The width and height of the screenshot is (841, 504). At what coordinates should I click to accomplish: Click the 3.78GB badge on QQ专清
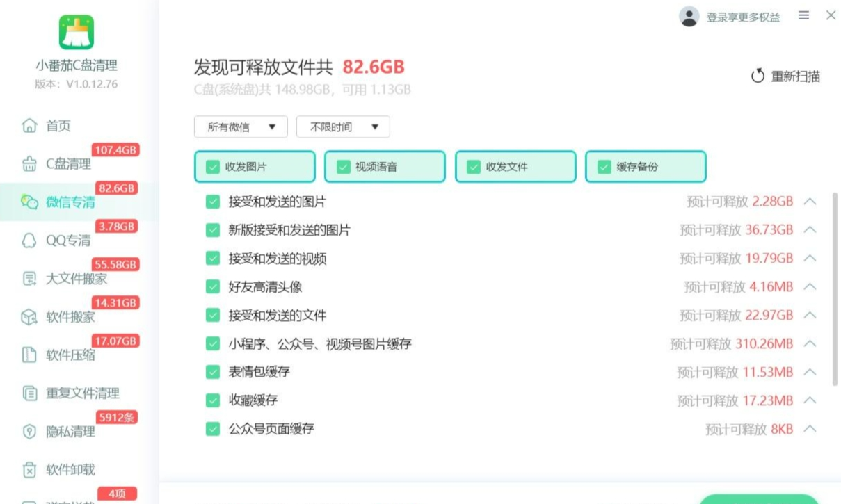click(x=118, y=227)
